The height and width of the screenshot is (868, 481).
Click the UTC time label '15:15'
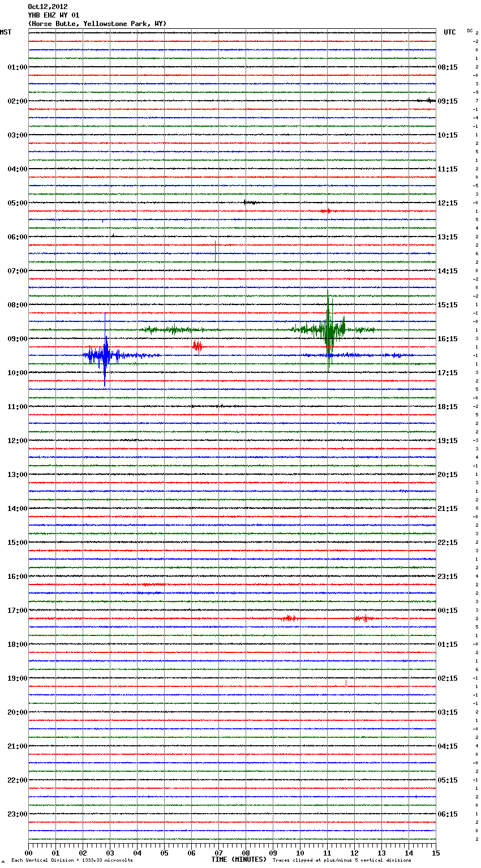(448, 305)
